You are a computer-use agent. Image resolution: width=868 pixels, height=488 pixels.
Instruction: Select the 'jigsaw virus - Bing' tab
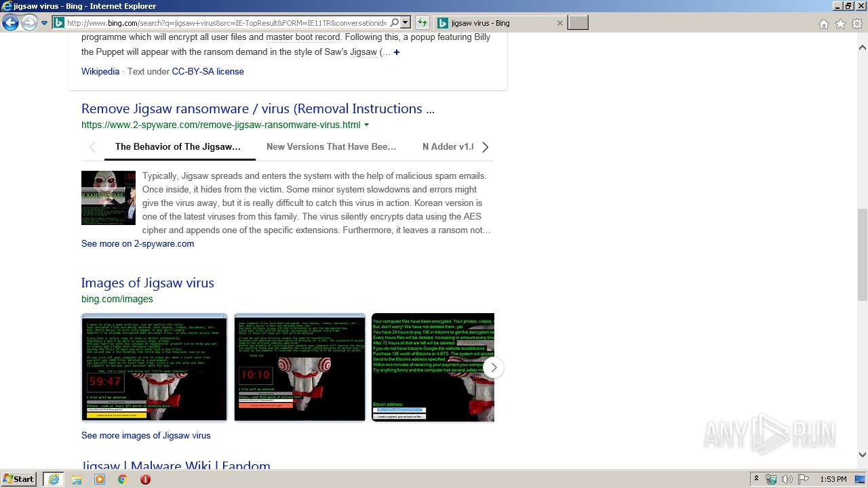point(500,23)
